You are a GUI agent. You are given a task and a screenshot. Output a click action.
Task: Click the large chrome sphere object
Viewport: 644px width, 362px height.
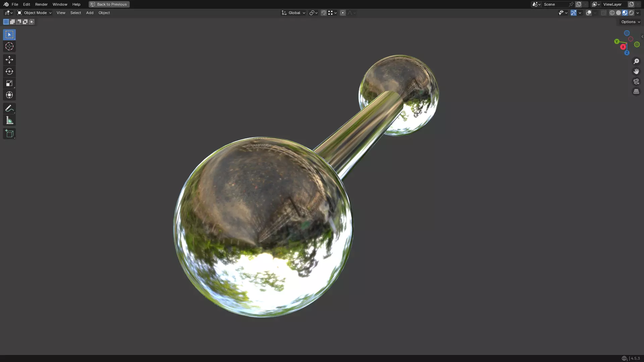[x=263, y=227]
